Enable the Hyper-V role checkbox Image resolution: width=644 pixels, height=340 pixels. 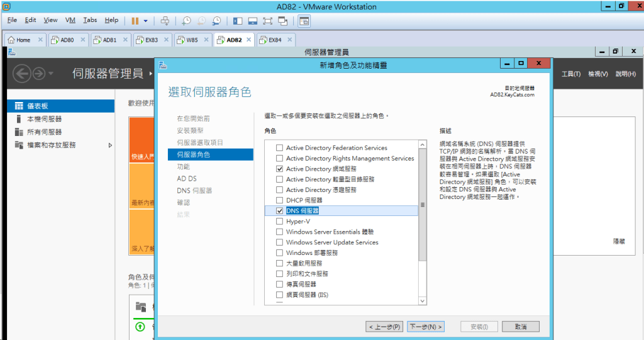pos(280,222)
